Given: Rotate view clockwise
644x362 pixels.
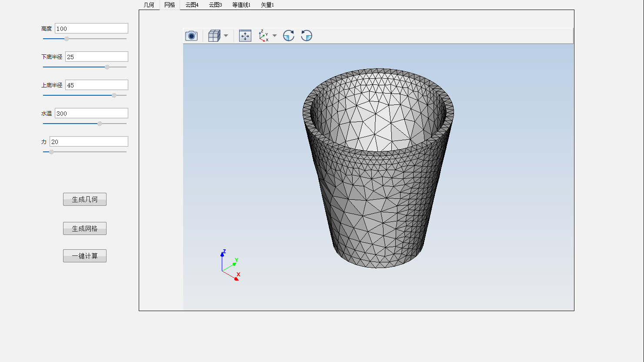Looking at the screenshot, I should click(x=289, y=36).
